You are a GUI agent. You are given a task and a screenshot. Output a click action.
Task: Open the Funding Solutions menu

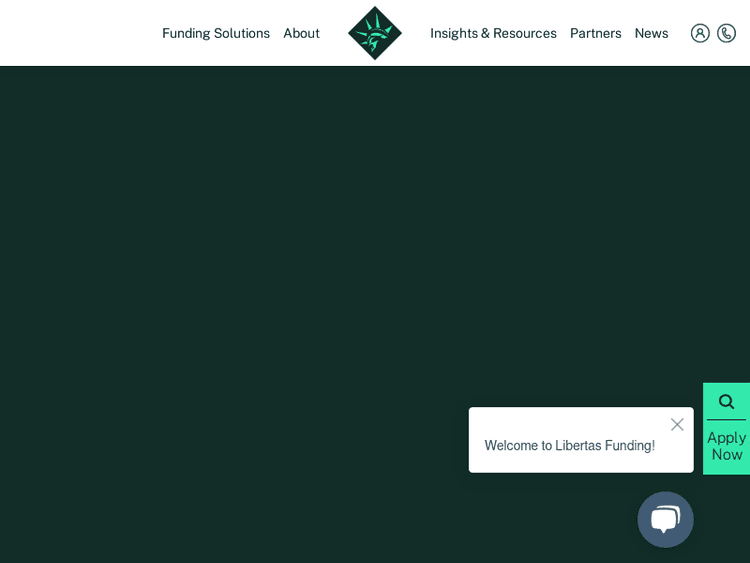click(x=216, y=33)
